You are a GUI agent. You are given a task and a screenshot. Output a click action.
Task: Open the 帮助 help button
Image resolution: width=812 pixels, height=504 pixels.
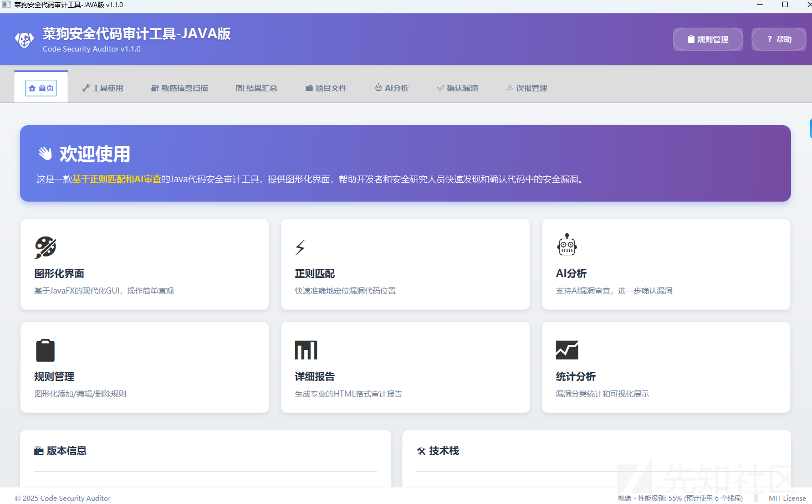click(779, 39)
